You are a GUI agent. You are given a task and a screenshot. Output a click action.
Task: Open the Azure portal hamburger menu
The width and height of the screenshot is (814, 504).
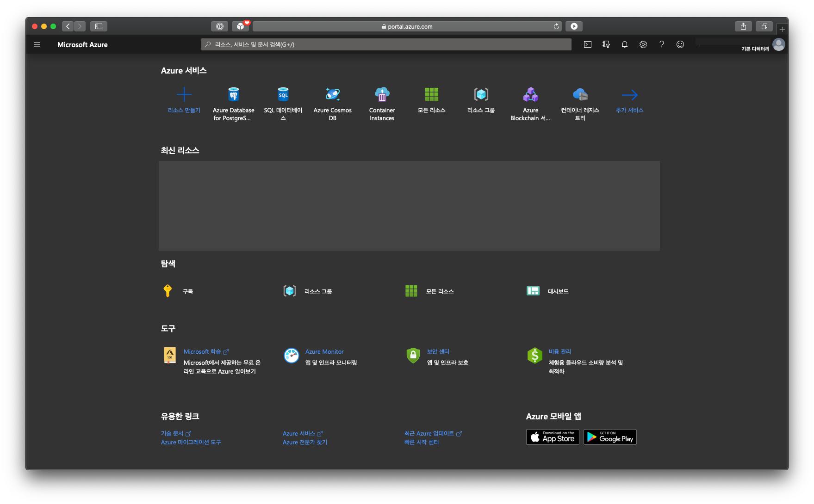point(37,44)
